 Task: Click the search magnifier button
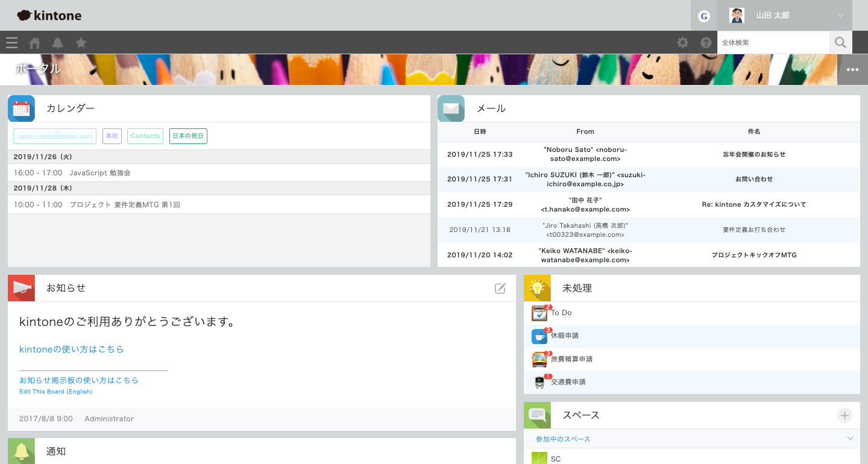[840, 43]
